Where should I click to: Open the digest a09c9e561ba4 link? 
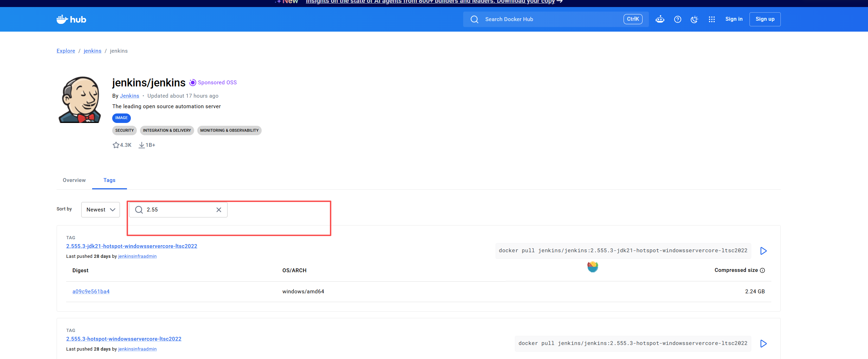pos(91,292)
